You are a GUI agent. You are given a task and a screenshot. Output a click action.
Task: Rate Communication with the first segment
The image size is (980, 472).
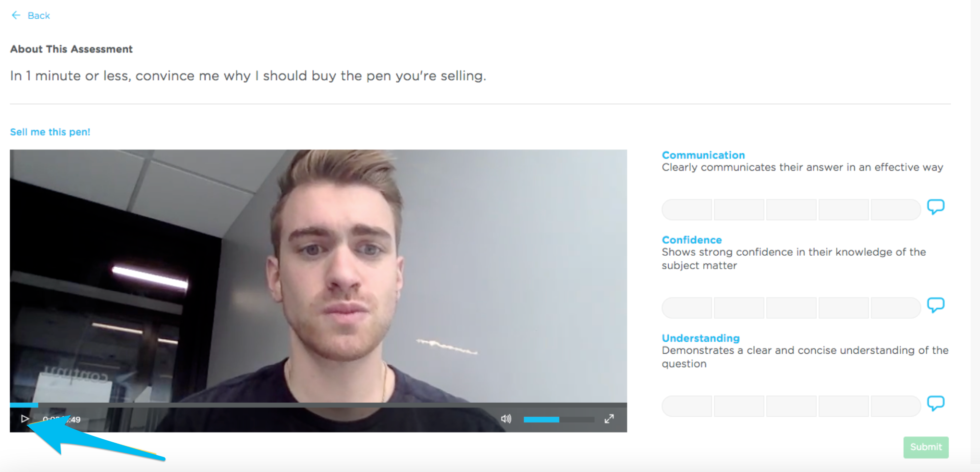pos(687,210)
